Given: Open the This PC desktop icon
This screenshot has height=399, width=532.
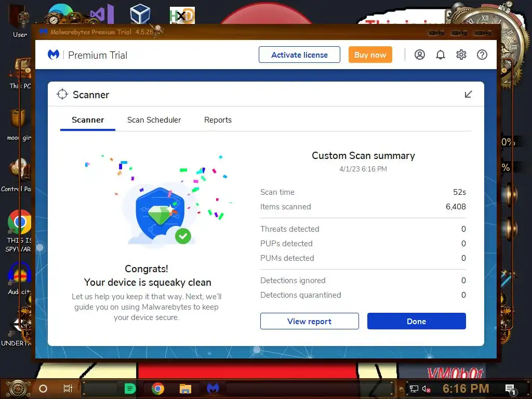Looking at the screenshot, I should pos(20,74).
